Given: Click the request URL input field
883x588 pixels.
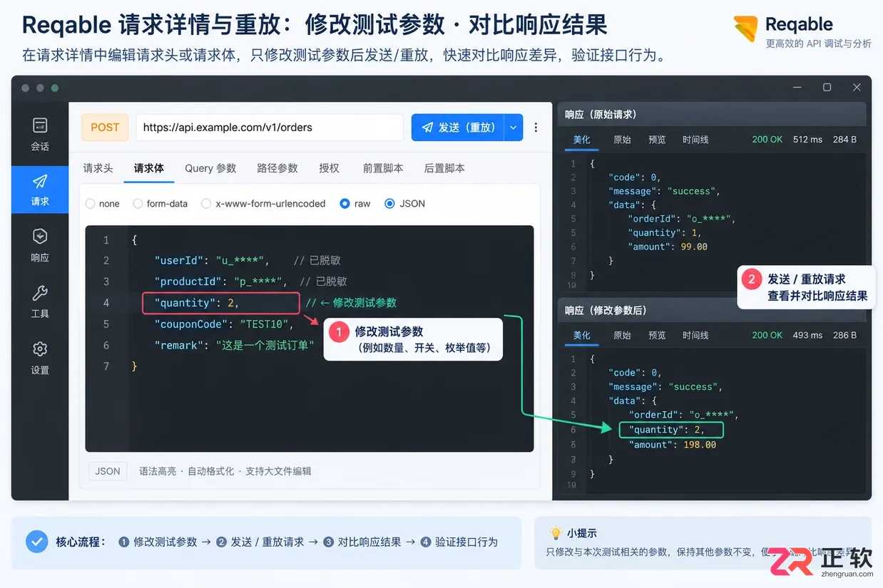Looking at the screenshot, I should point(270,128).
